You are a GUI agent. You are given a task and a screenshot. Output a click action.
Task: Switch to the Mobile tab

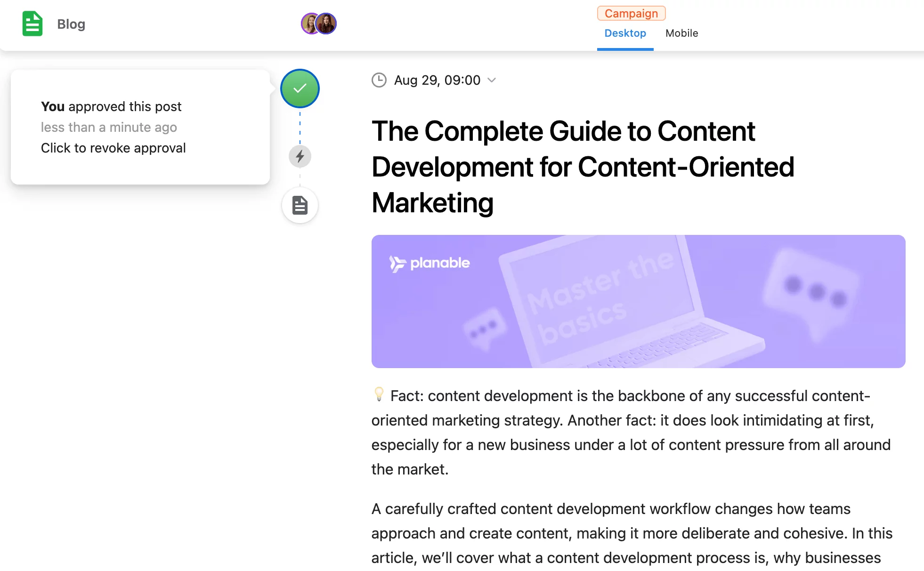point(681,33)
